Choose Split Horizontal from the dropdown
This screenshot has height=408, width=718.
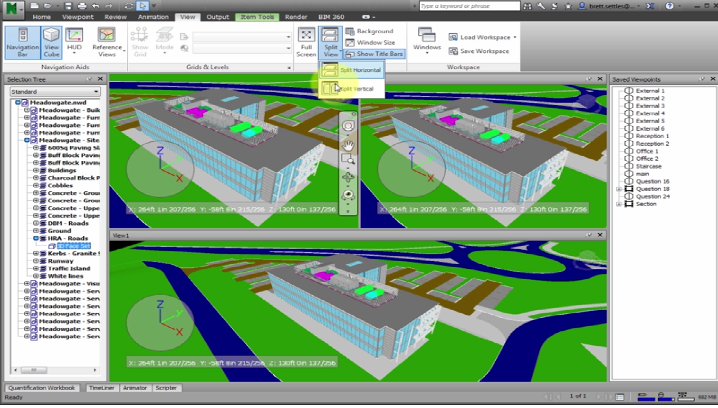click(x=351, y=70)
